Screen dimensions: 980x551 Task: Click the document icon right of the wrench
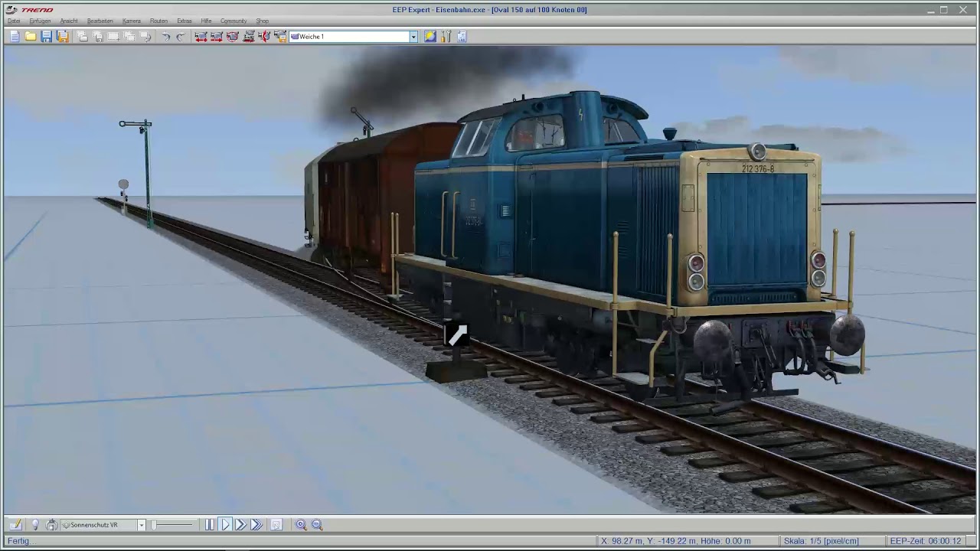[x=462, y=36]
